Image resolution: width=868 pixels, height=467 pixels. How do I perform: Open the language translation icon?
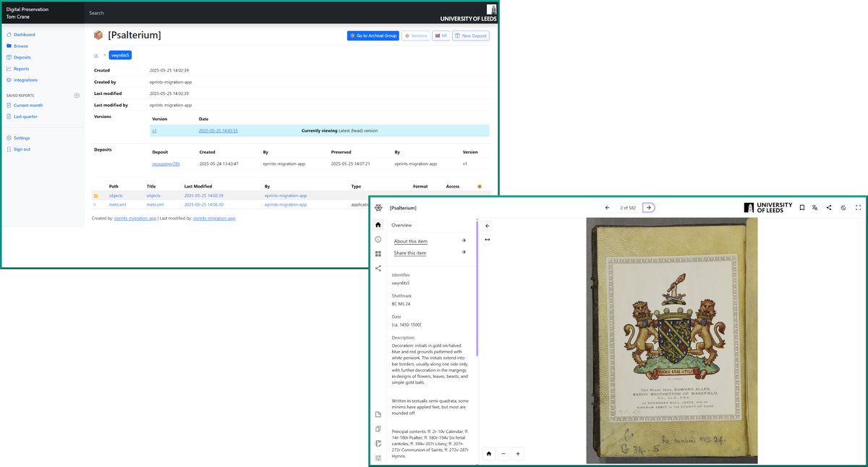[815, 208]
